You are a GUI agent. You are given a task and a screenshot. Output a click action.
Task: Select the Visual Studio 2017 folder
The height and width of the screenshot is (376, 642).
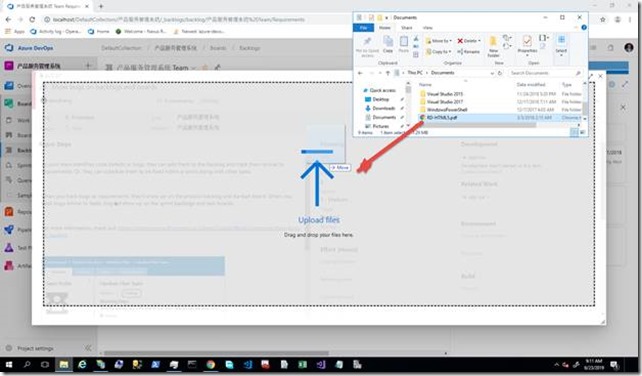[445, 102]
